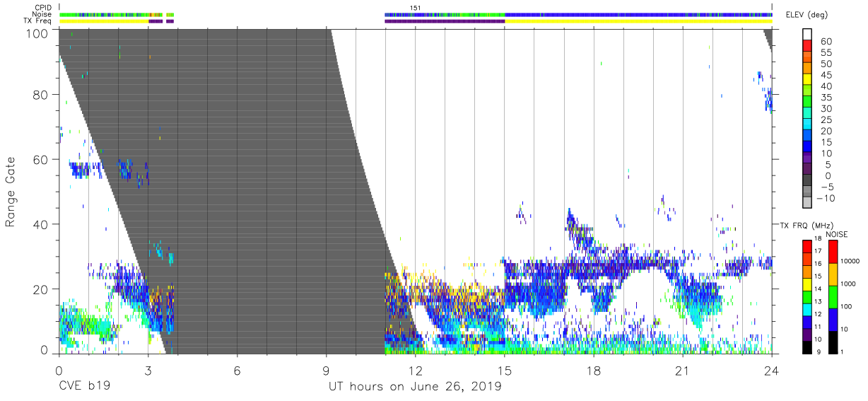Click the Range Gate axis title

tap(11, 192)
